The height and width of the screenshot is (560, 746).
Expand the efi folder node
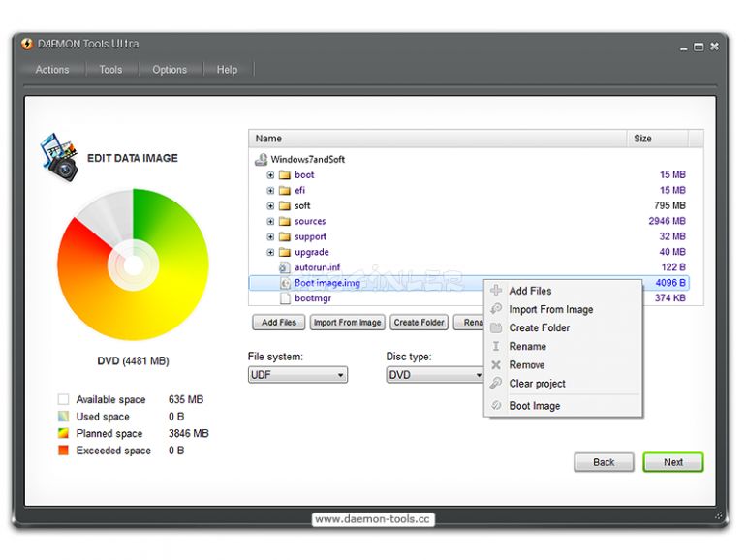(x=270, y=190)
